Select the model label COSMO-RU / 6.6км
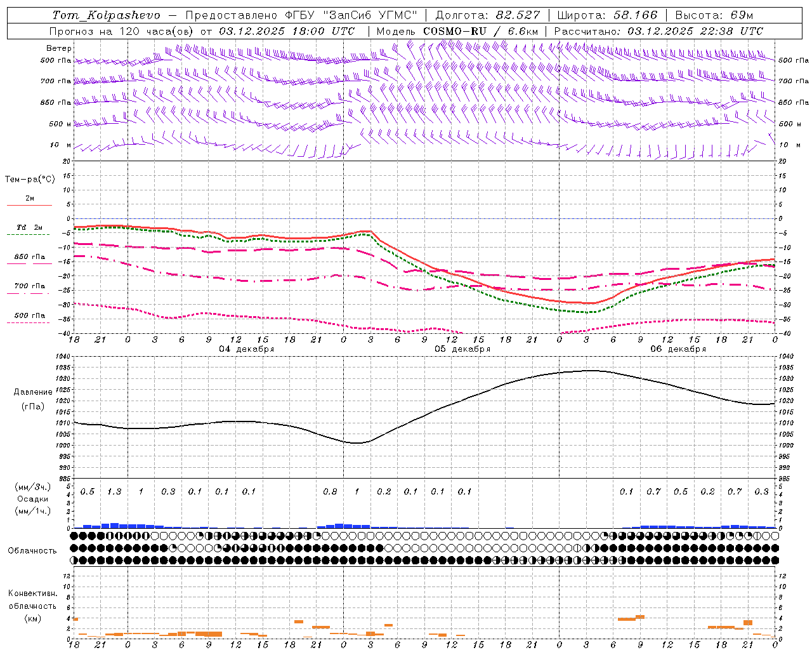 pos(480,31)
